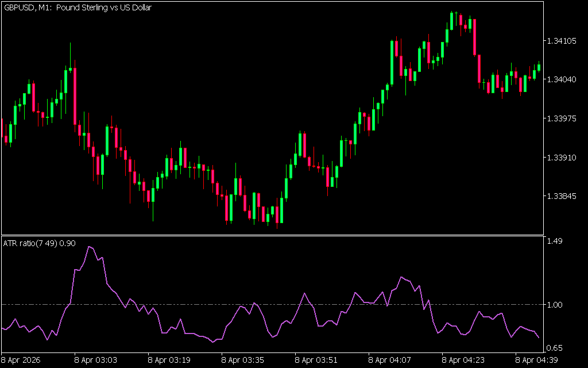This screenshot has height=368, width=588.
Task: Select the 8 Apr 04:23 time label
Action: point(463,361)
